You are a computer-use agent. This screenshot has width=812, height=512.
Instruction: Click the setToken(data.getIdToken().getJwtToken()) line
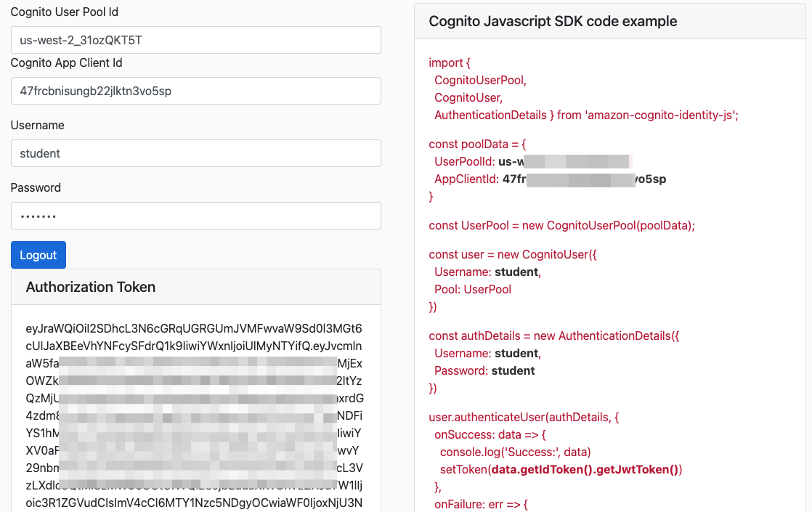coord(561,470)
